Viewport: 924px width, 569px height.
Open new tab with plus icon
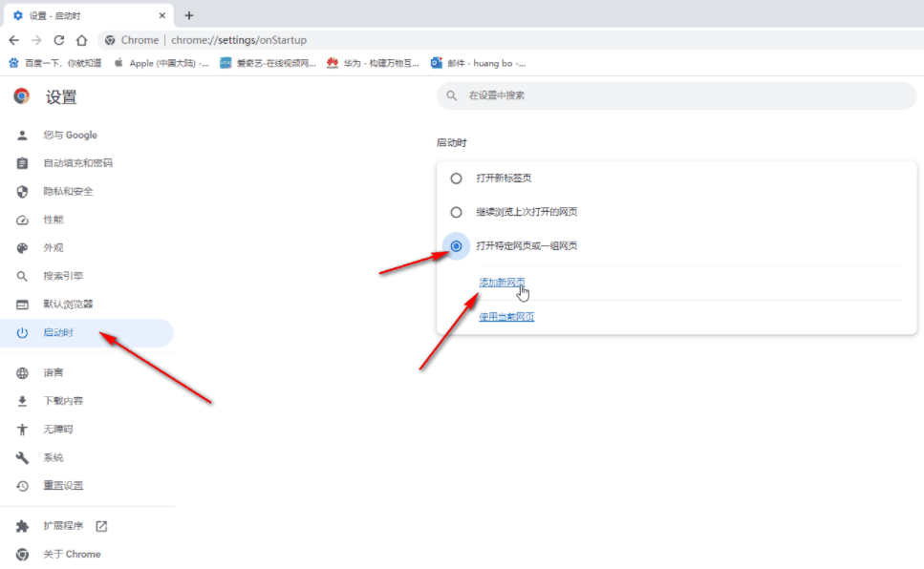189,15
